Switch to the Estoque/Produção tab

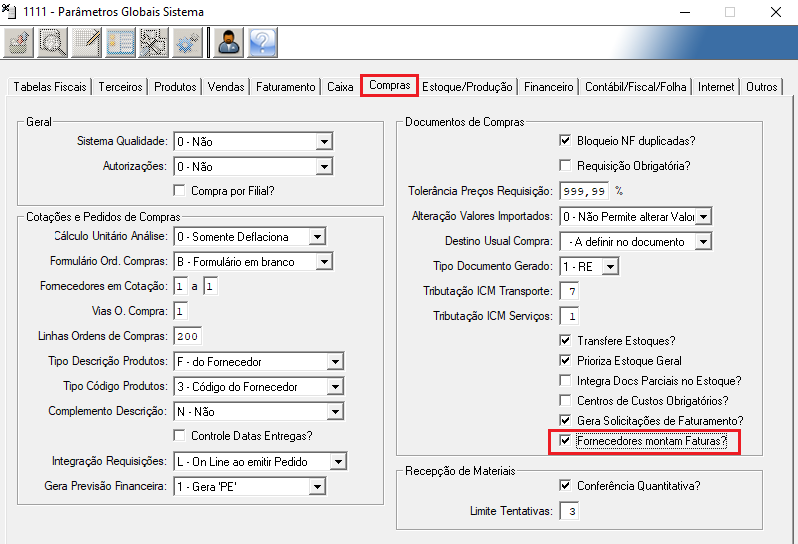(x=467, y=87)
